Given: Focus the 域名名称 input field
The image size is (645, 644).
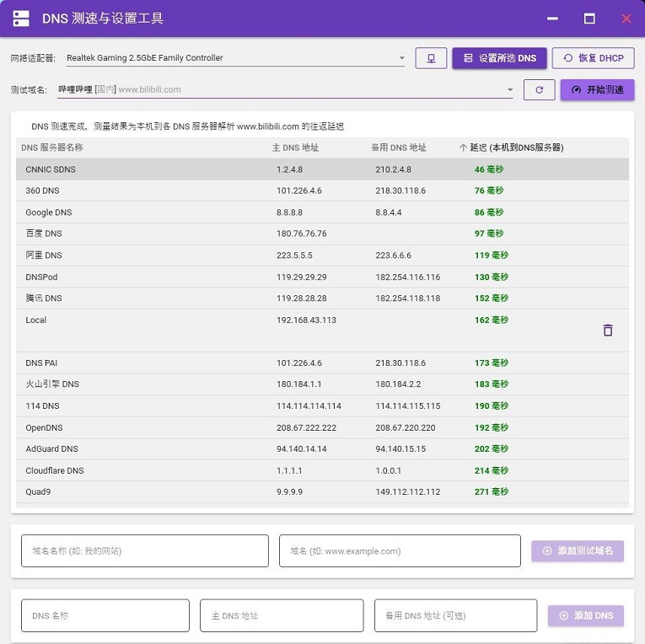Looking at the screenshot, I should (x=144, y=550).
